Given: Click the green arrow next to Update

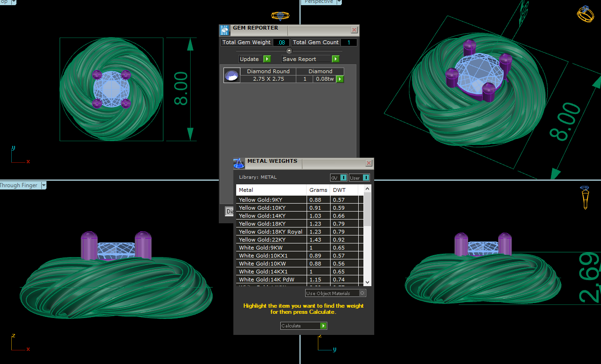Looking at the screenshot, I should [x=267, y=59].
